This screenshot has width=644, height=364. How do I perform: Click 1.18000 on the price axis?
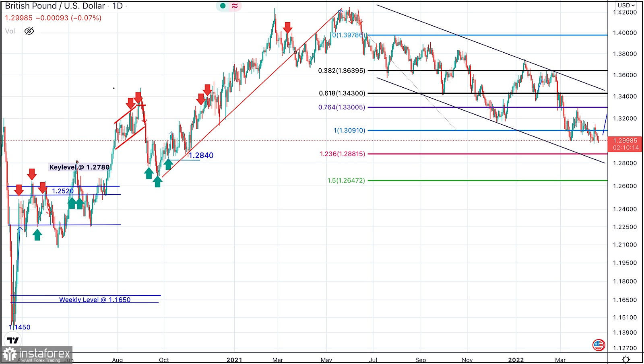[x=625, y=282]
